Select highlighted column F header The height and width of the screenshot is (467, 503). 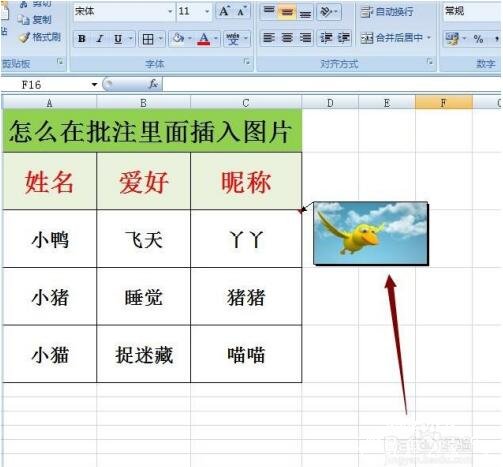(x=444, y=103)
